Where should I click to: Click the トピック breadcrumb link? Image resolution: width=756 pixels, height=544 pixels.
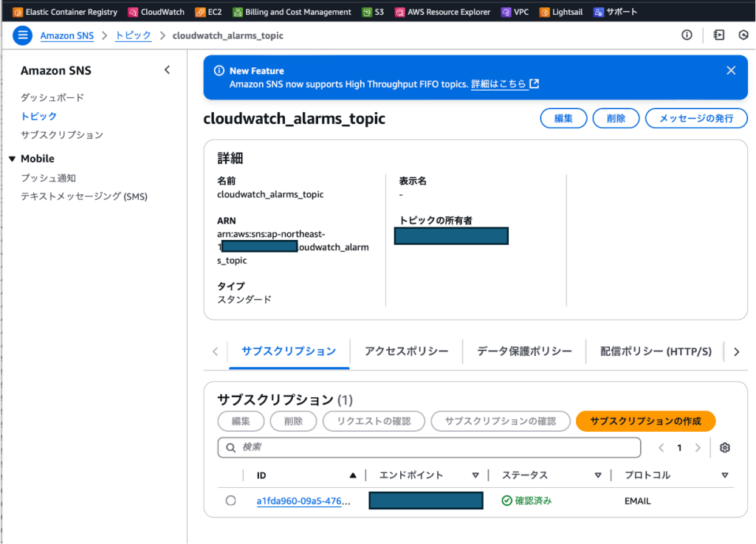[x=133, y=35]
